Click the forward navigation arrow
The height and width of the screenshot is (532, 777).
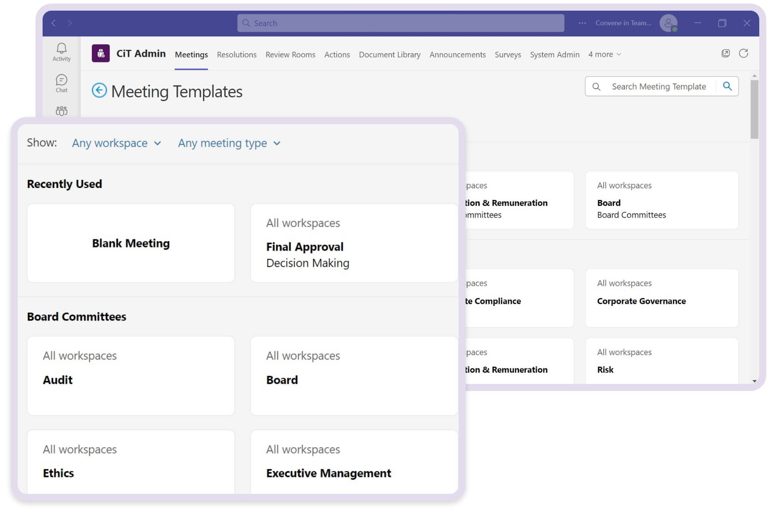coord(70,23)
